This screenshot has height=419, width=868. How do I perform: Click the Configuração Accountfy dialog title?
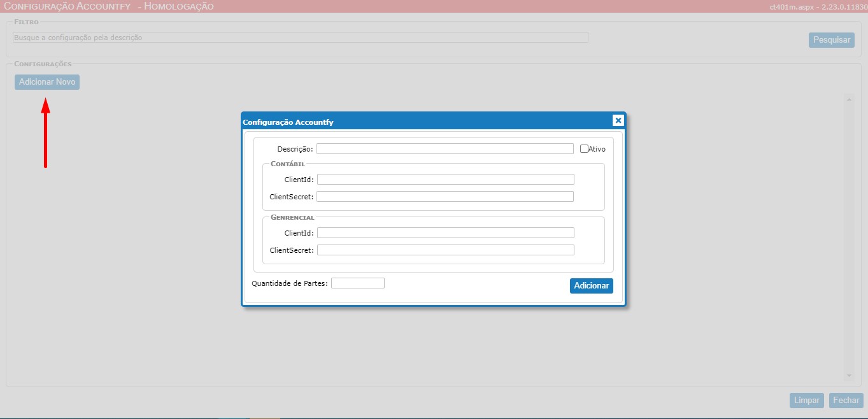point(288,122)
